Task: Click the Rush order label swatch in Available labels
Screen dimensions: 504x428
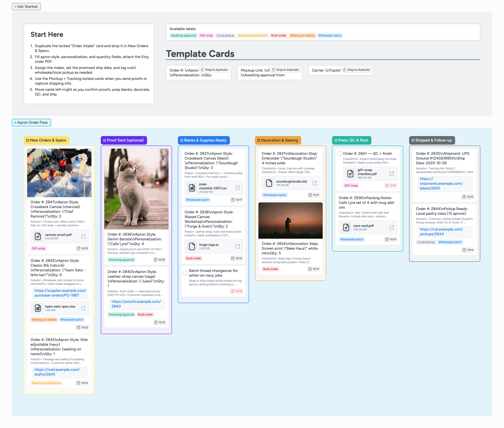Action: click(x=278, y=35)
